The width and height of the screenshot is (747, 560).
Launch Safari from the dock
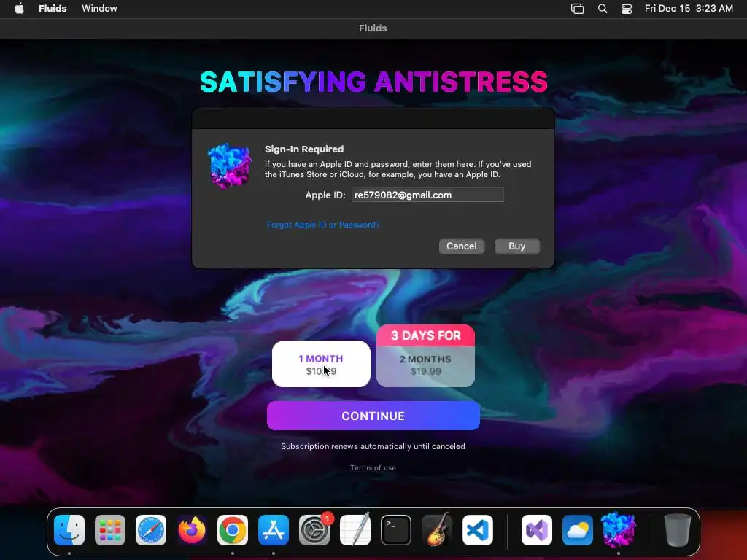[x=151, y=530]
